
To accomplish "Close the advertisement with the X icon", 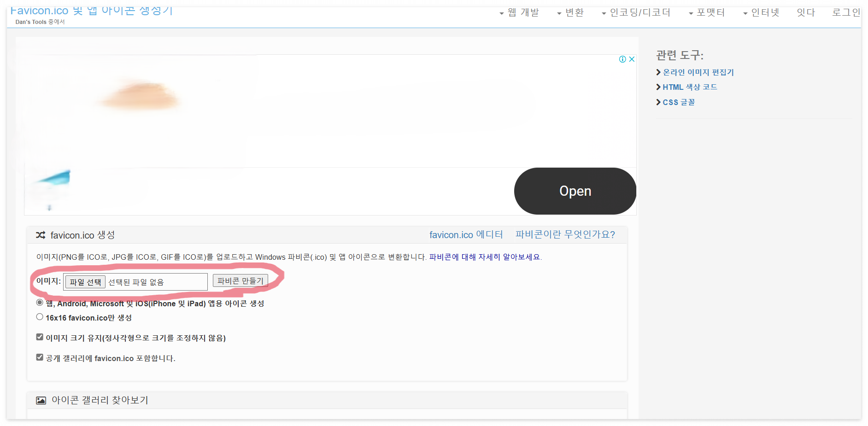I will point(632,59).
